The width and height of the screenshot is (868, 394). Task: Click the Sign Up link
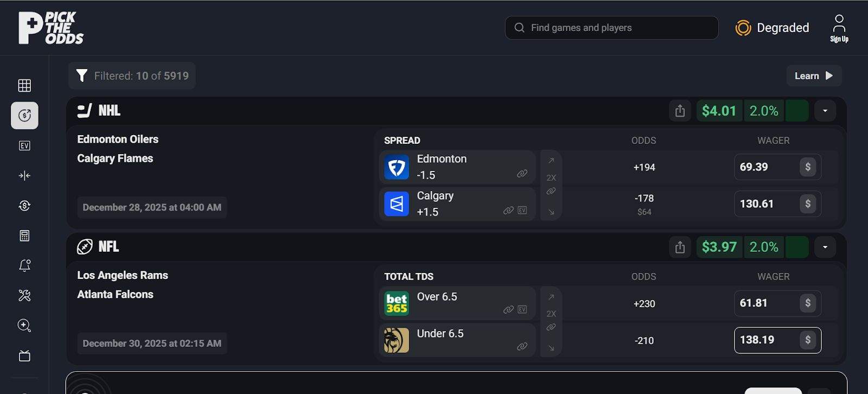(839, 29)
